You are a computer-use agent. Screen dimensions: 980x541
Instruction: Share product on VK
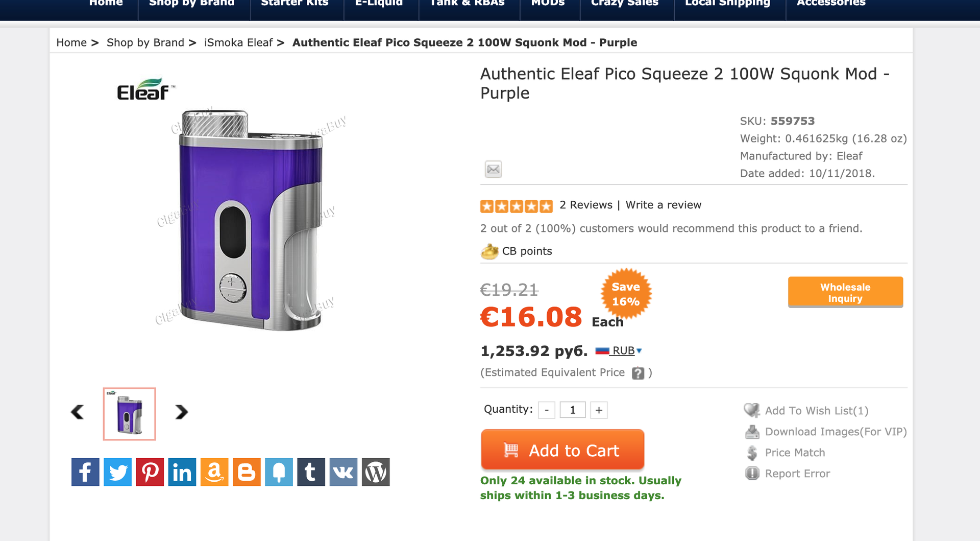click(343, 472)
